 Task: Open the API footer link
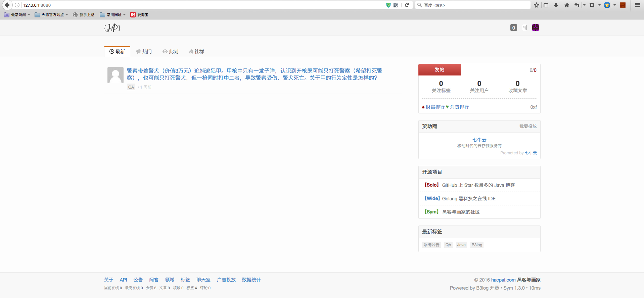point(124,280)
